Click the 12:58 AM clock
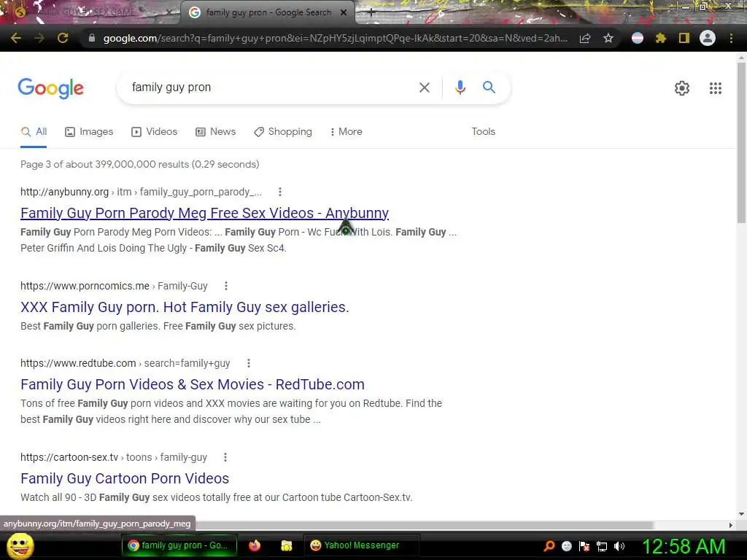This screenshot has height=560, width=747. point(684,546)
